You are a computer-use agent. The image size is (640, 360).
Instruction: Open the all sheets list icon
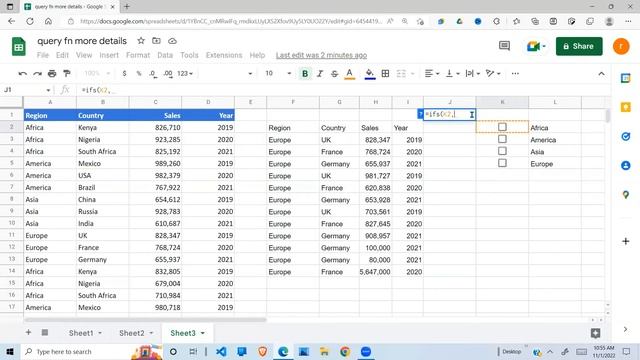click(45, 333)
